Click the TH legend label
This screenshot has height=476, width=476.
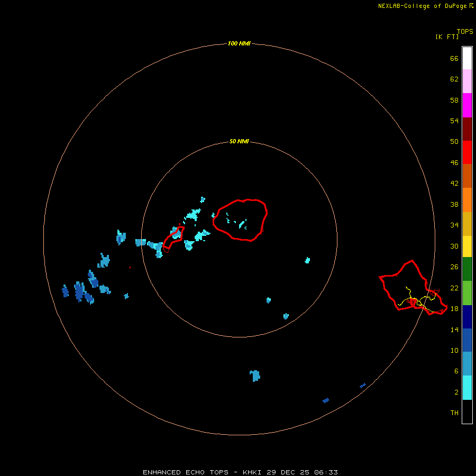tap(454, 413)
